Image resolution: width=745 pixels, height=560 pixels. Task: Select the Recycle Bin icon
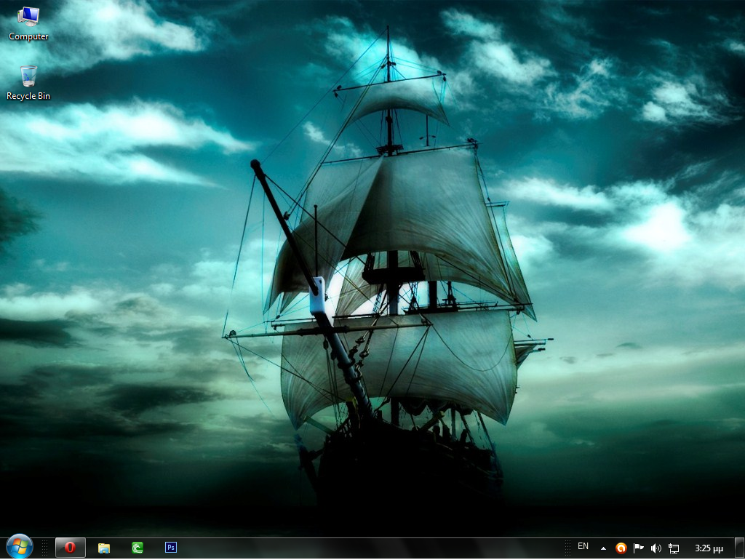click(28, 83)
